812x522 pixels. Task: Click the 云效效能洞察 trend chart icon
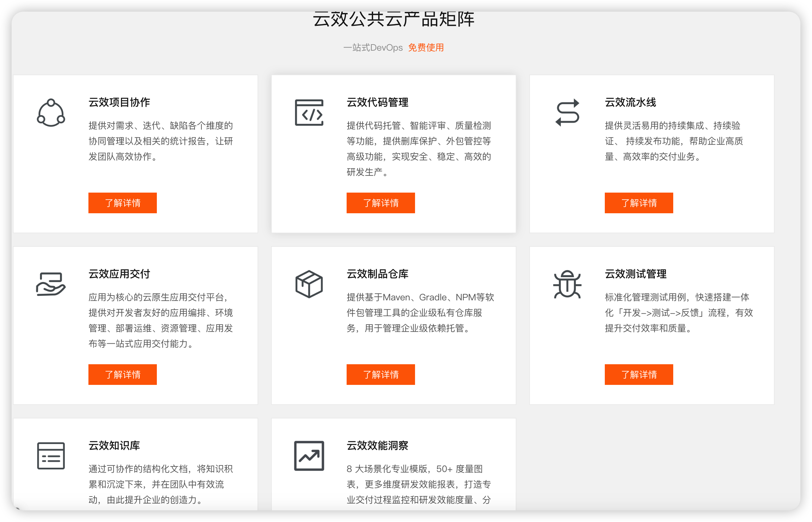(x=309, y=456)
